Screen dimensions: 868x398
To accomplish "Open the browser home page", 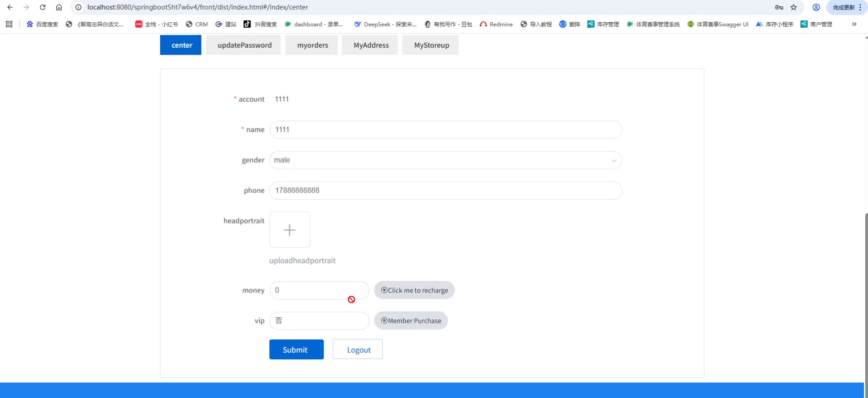I will 59,7.
